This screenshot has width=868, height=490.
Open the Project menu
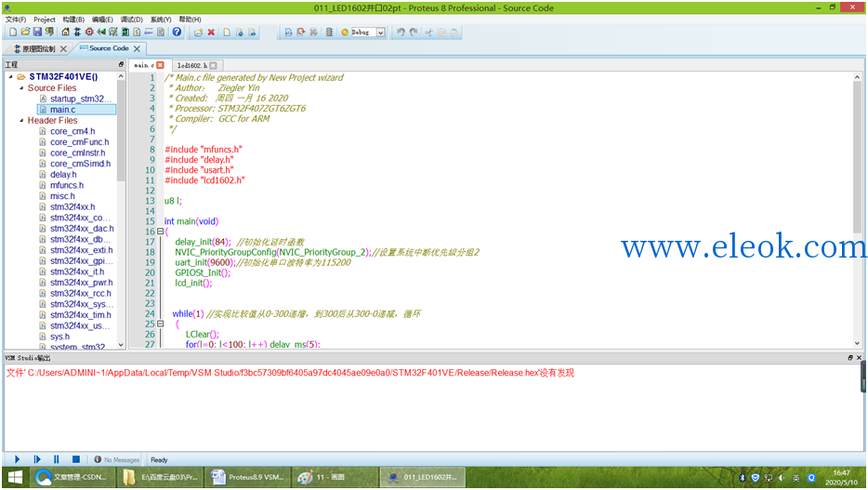point(45,20)
